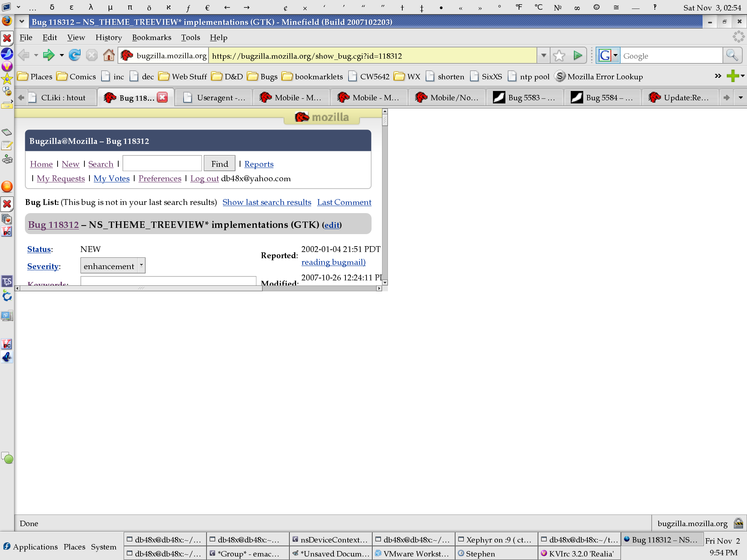Switch to the Useragent tab
Screen dimensions: 747x560
click(214, 98)
